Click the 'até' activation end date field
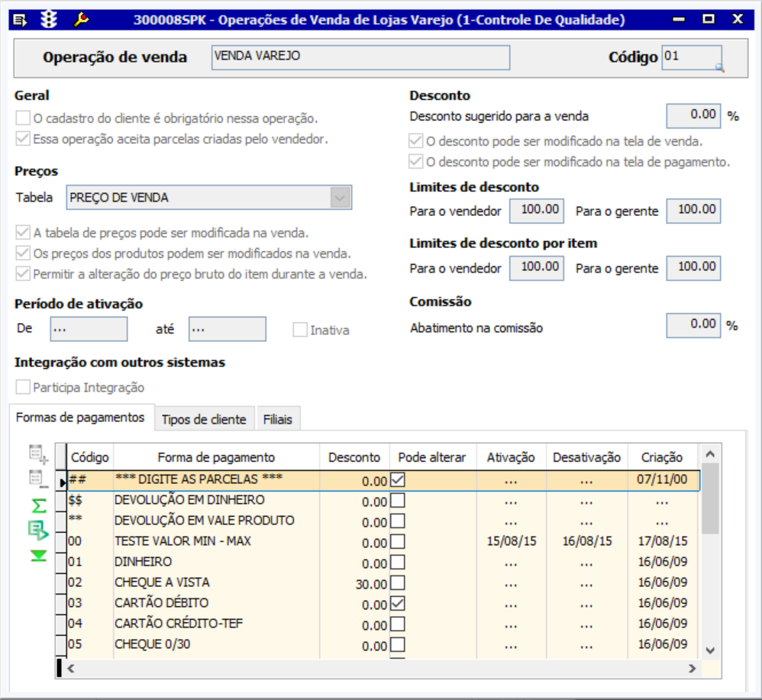 coord(228,329)
